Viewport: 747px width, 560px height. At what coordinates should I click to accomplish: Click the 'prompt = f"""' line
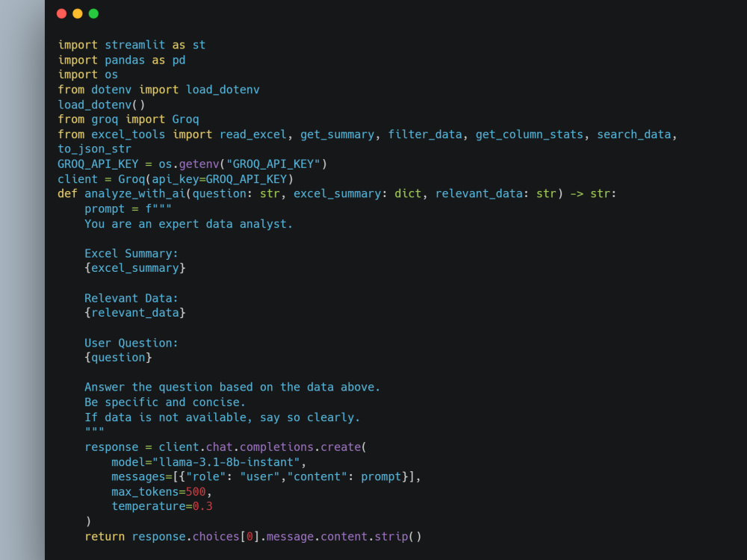click(x=128, y=209)
